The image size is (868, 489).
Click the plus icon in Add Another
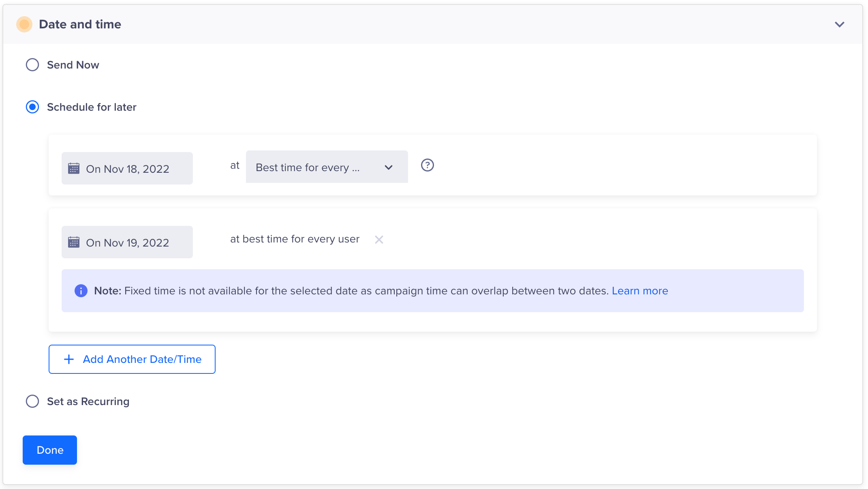(x=69, y=359)
